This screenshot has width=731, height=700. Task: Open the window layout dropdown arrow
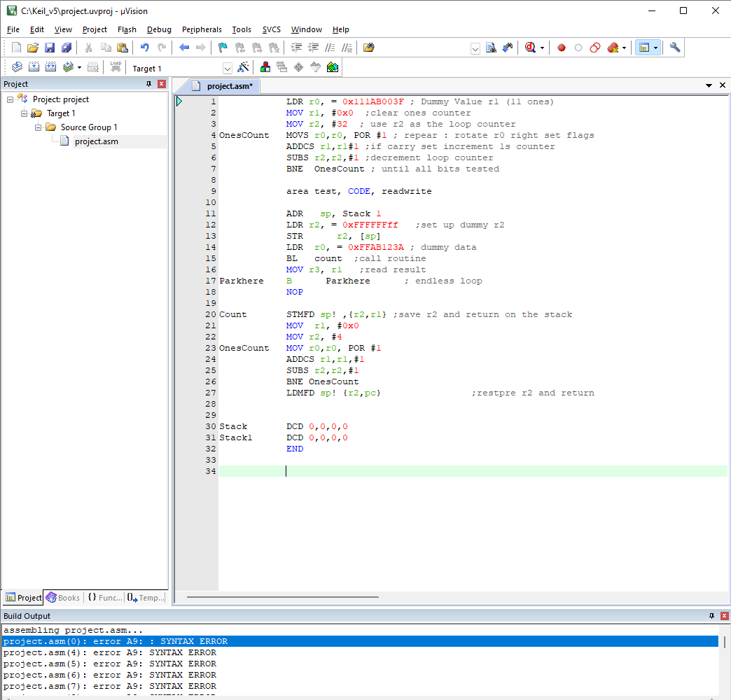point(655,48)
